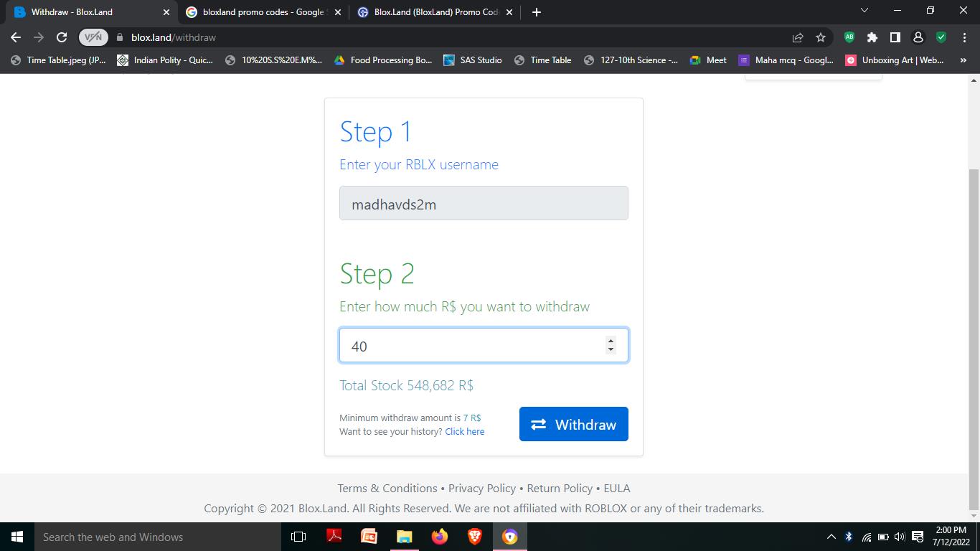Open Food Processing Bo... bookmark
This screenshot has height=551, width=980.
(382, 60)
